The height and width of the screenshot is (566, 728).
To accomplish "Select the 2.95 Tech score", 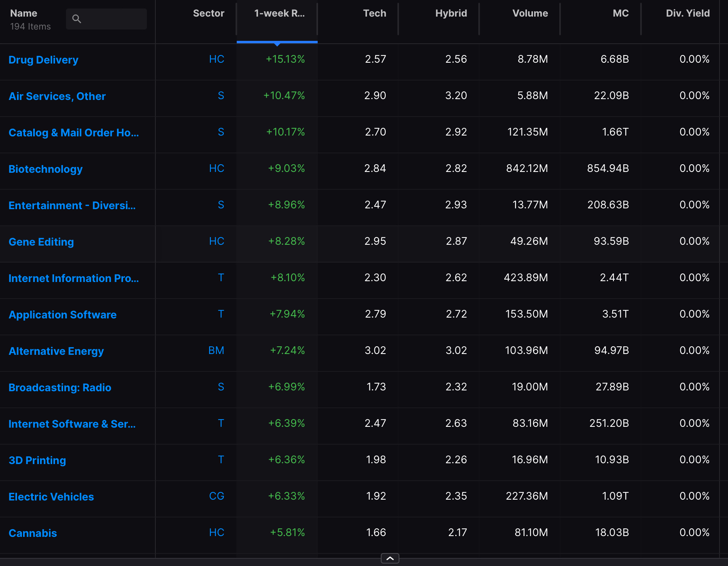I will pos(375,241).
